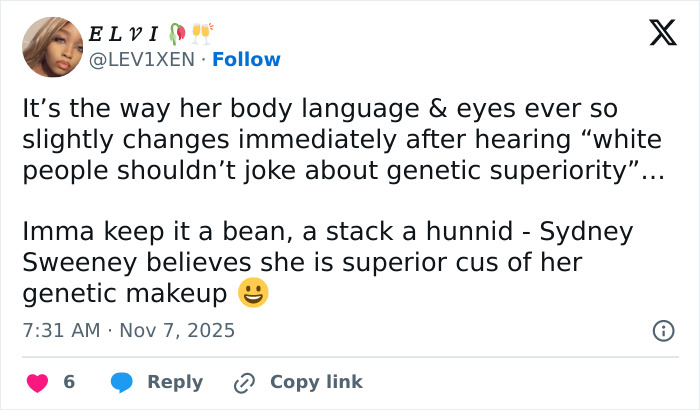
Task: Click the chain copy link icon
Action: pyautogui.click(x=244, y=382)
